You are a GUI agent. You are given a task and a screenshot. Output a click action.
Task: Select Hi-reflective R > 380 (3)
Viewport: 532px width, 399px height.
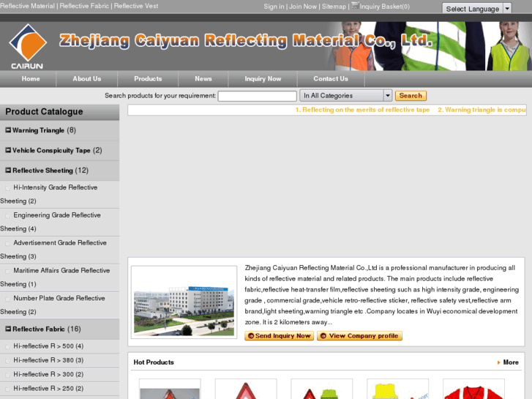click(48, 360)
